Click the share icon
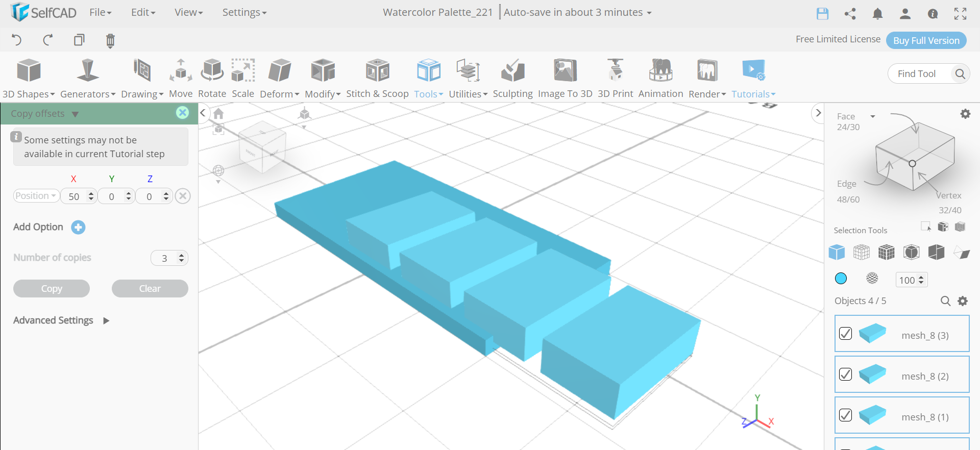The width and height of the screenshot is (980, 450). (x=850, y=14)
